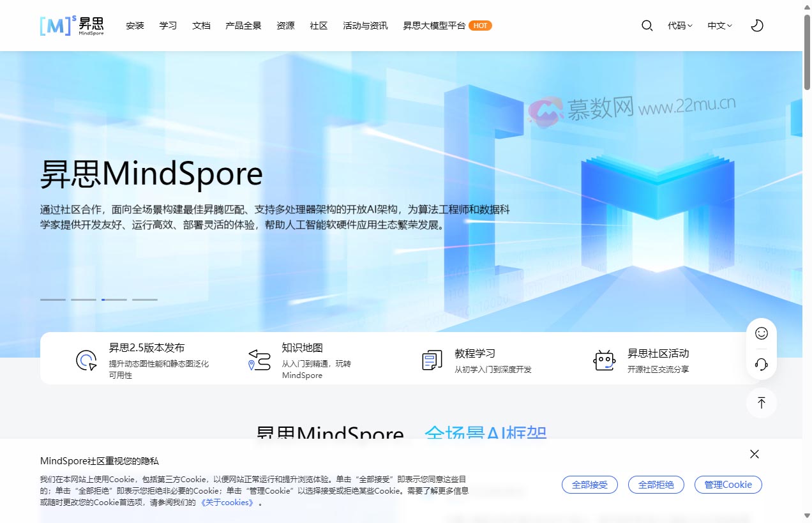Open the 《关于cookies》 link
Screen dimensions: 812x523
(227, 503)
